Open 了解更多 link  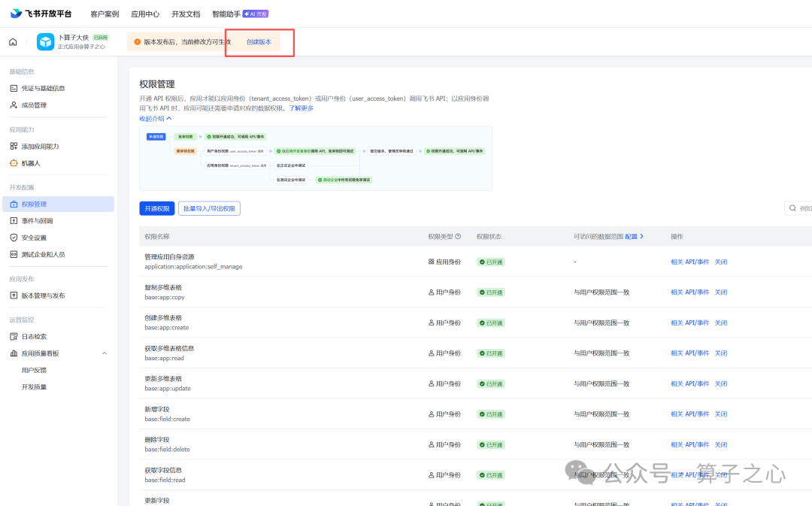301,108
